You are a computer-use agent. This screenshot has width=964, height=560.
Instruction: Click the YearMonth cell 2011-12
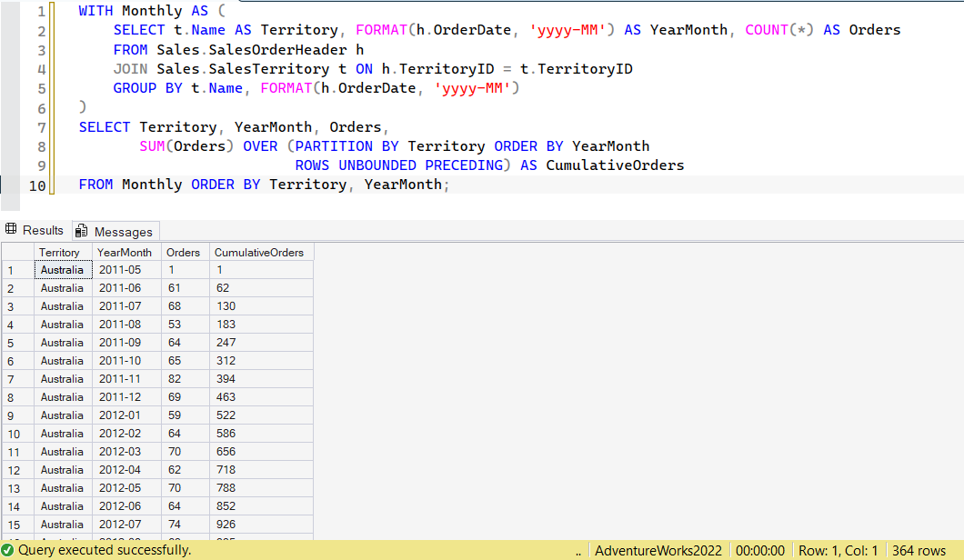coord(126,397)
